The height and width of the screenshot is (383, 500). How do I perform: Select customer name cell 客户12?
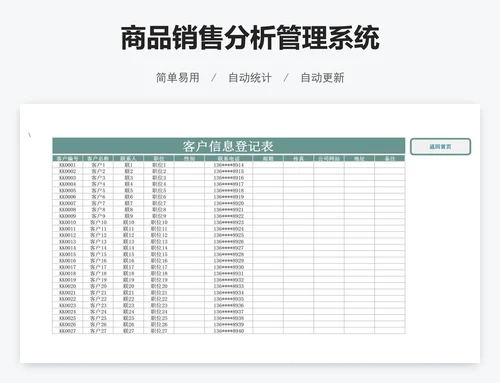(98, 235)
